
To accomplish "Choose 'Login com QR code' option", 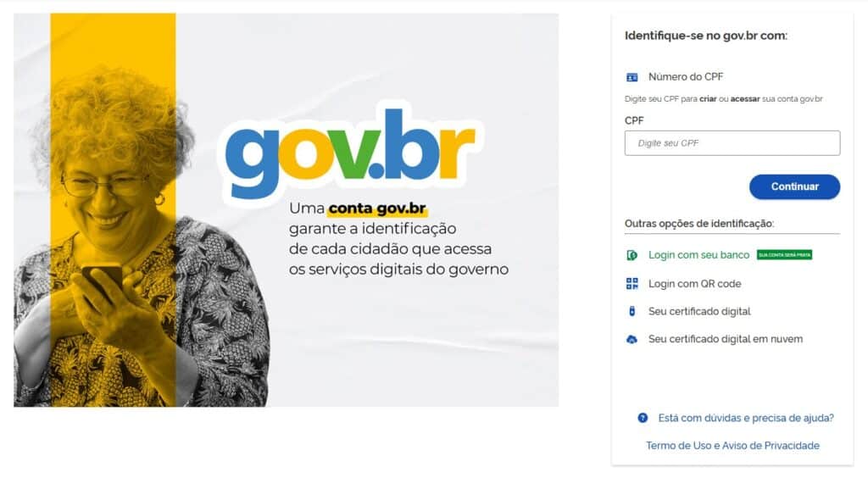I will click(695, 284).
